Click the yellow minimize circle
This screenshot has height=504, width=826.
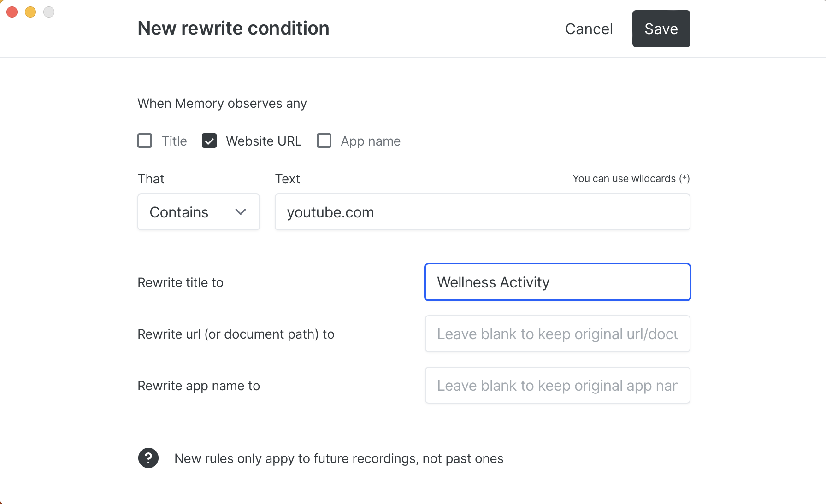coord(30,12)
